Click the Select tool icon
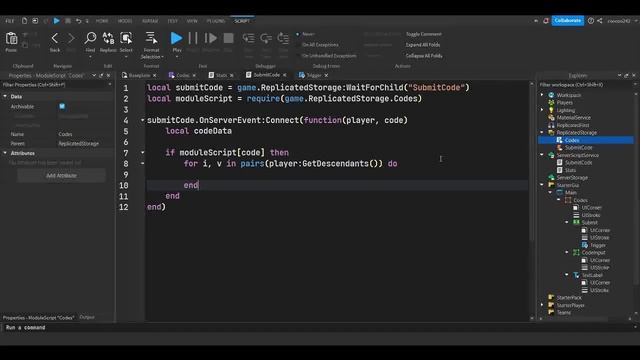640x360 pixels. pyautogui.click(x=126, y=38)
